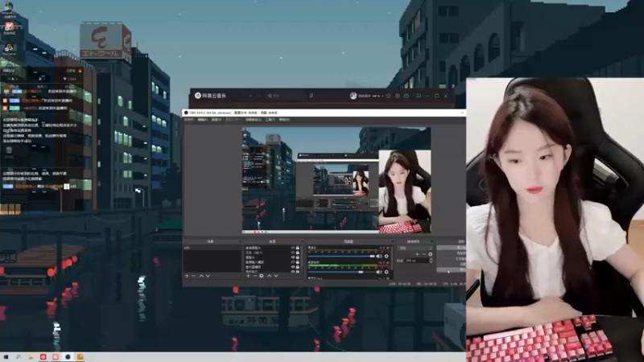Viewport: 644px width, 362px height.
Task: Open the WeGame desktop icon
Action: click(x=9, y=49)
